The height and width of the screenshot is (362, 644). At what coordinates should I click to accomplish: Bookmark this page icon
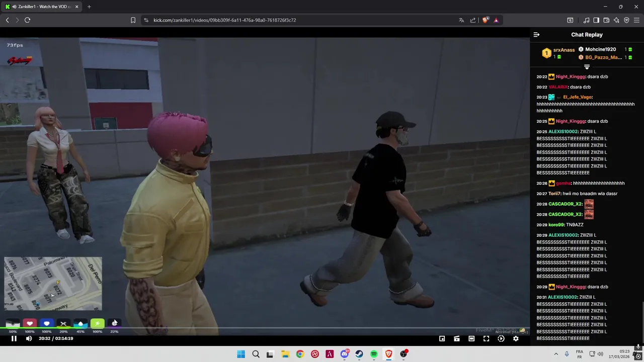(133, 20)
